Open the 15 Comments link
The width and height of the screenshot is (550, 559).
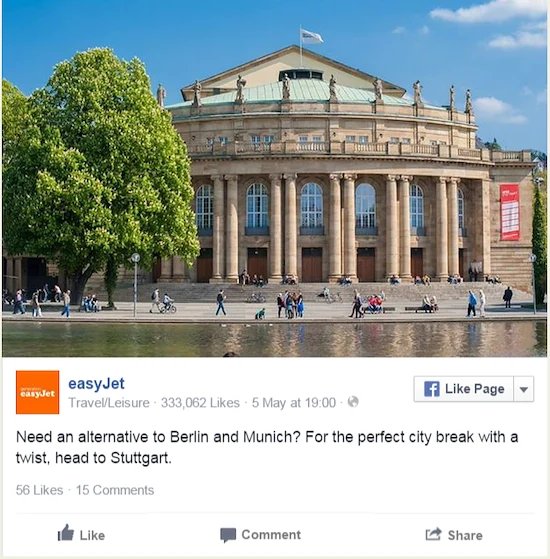point(115,490)
